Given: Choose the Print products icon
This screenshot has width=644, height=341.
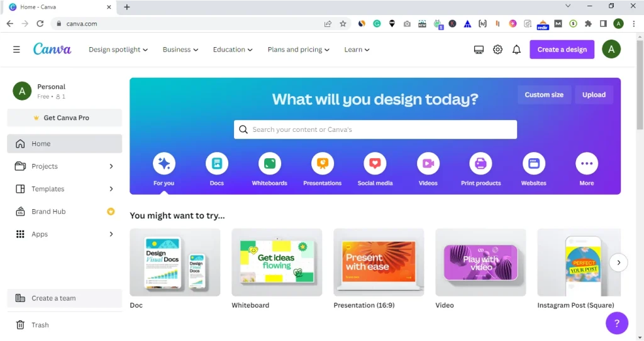Looking at the screenshot, I should tap(480, 164).
